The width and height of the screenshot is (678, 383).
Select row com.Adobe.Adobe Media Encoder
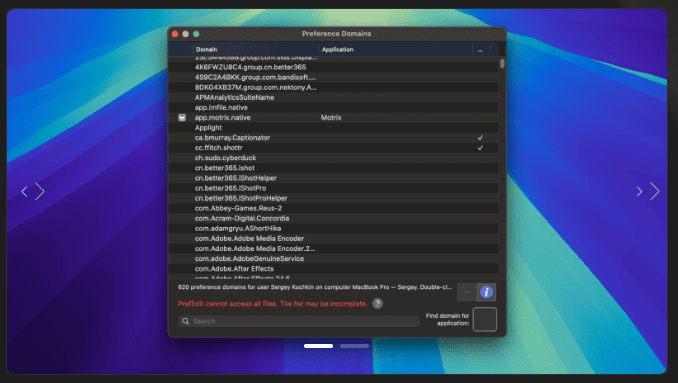click(x=333, y=238)
